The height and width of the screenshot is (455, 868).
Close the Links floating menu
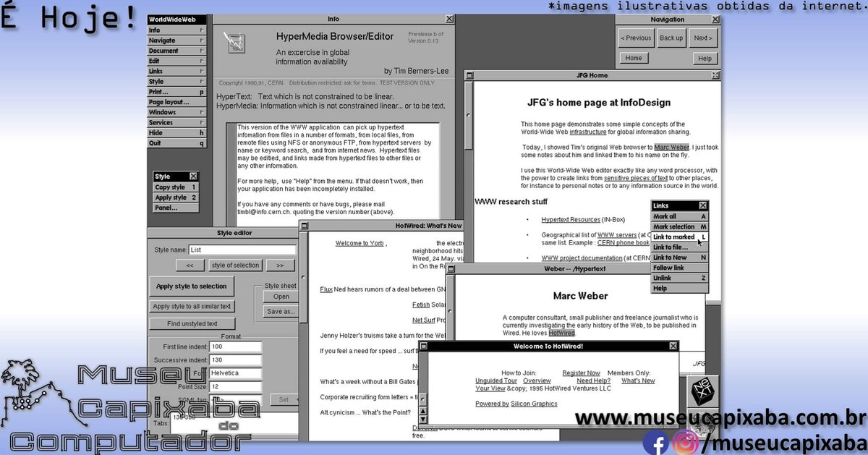pos(703,205)
